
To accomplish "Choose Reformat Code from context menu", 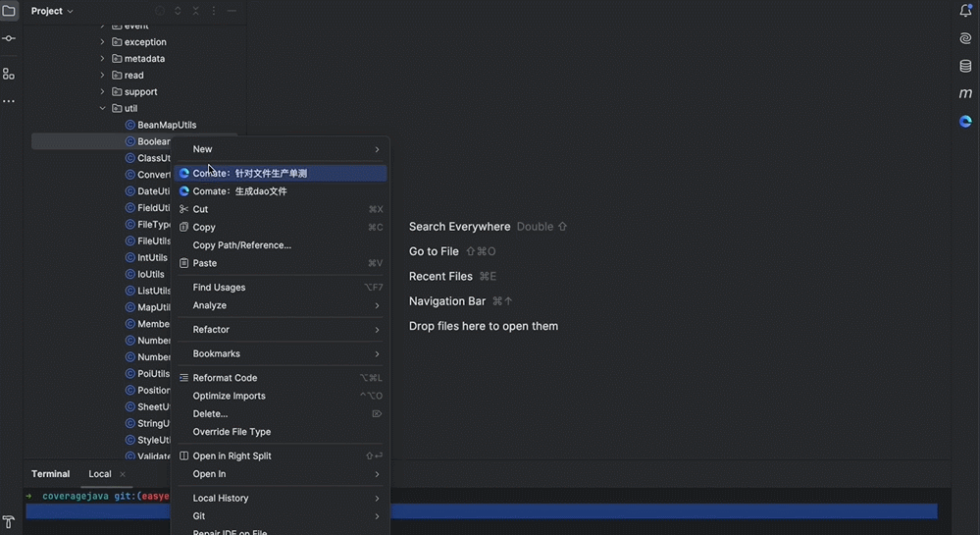I will click(225, 378).
